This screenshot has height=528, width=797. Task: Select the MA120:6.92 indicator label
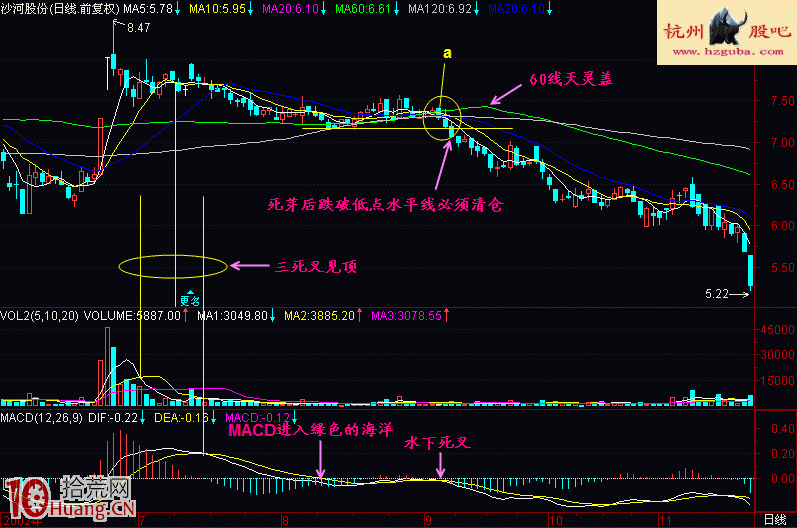tap(440, 9)
